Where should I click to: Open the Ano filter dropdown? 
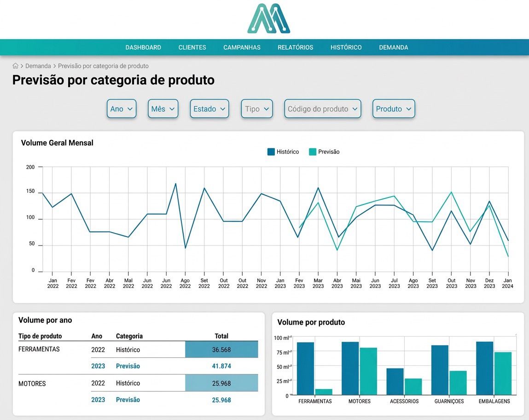pyautogui.click(x=121, y=109)
